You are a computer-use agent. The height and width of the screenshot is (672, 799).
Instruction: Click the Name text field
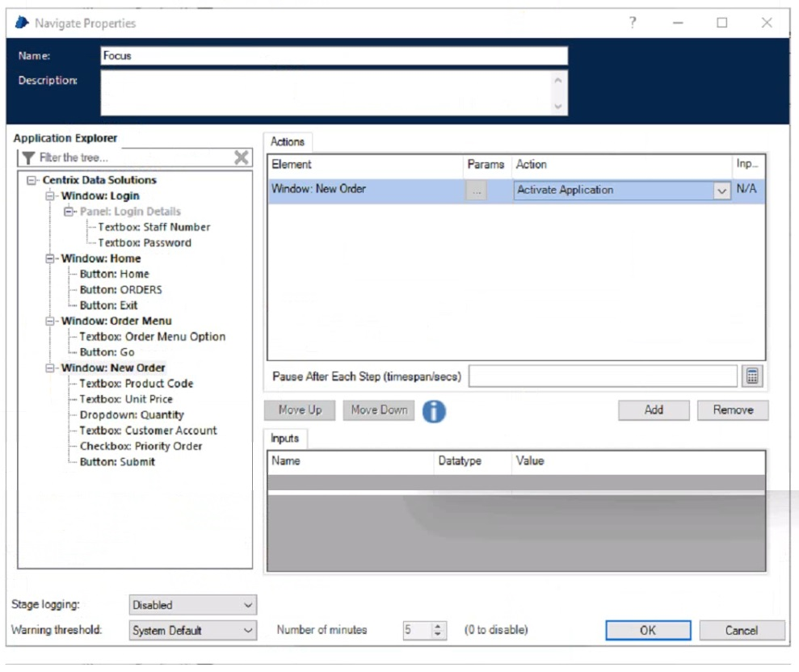pos(334,56)
